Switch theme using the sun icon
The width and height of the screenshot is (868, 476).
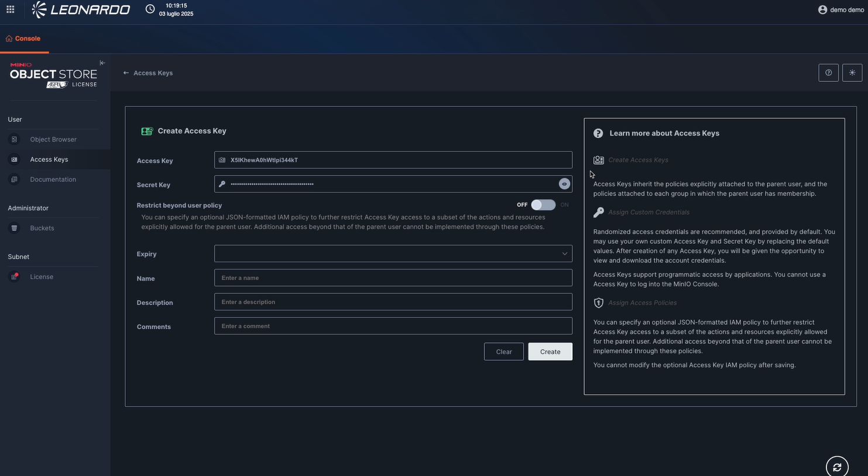pos(852,73)
